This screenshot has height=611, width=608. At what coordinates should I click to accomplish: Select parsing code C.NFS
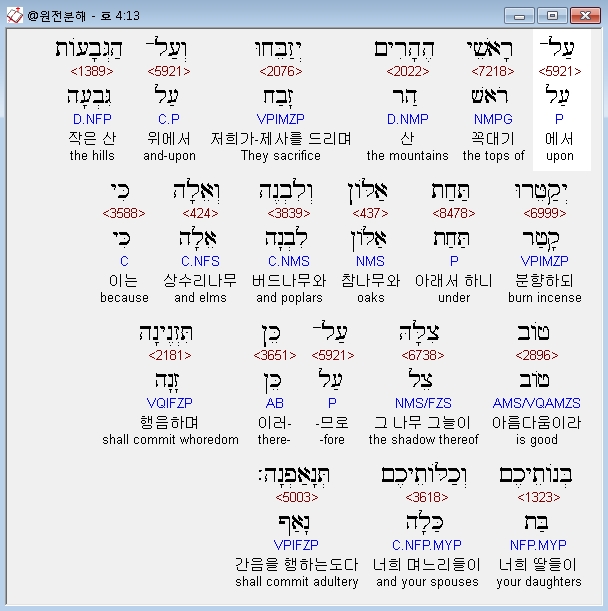[200, 261]
